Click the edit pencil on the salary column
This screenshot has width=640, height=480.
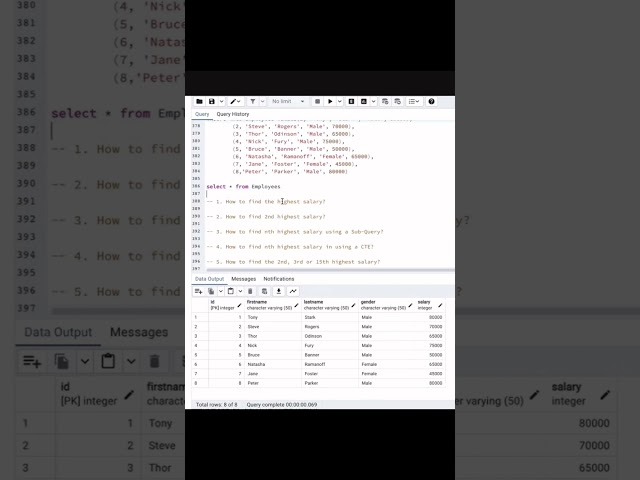click(440, 305)
